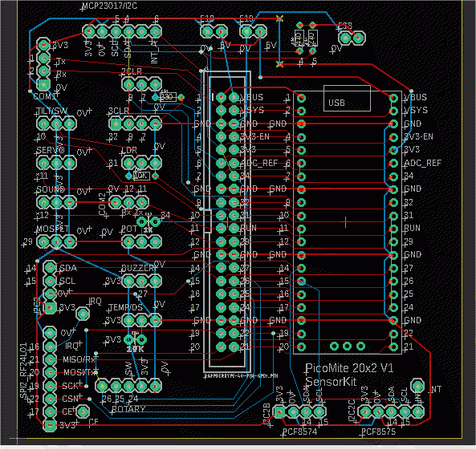Select the 330 resistor below 2CLR
This screenshot has width=476, height=450.
[x=168, y=97]
